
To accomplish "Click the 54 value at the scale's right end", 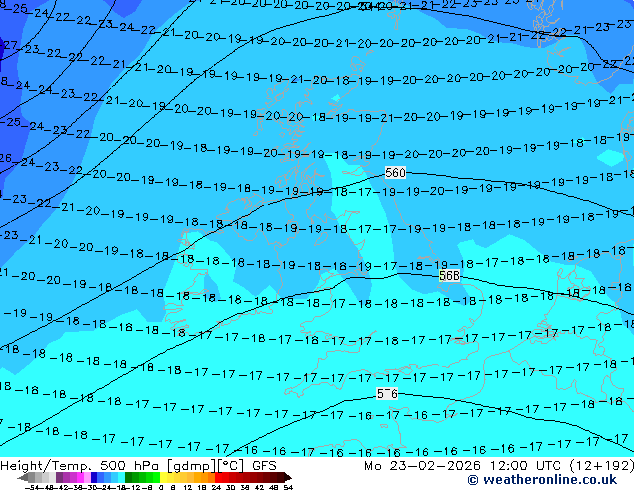I will point(289,487).
